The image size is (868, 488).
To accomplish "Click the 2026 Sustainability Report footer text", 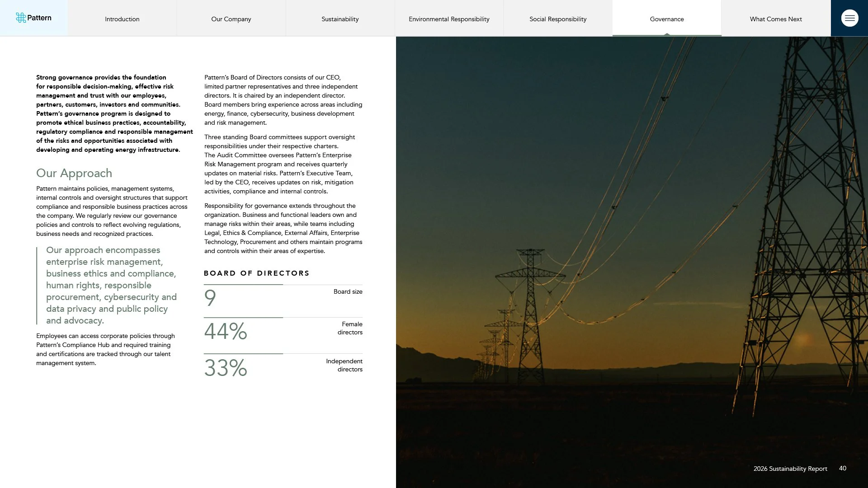I will (x=790, y=469).
